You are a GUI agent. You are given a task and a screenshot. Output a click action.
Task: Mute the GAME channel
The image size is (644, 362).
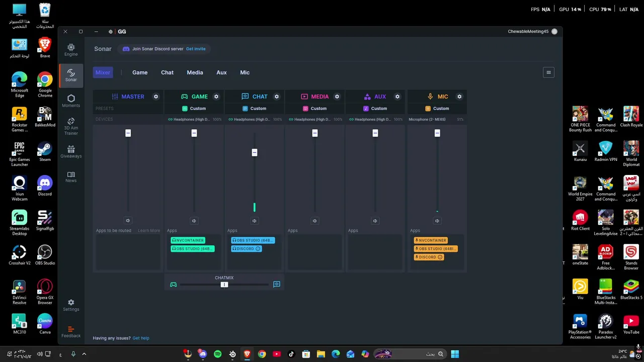(x=194, y=221)
